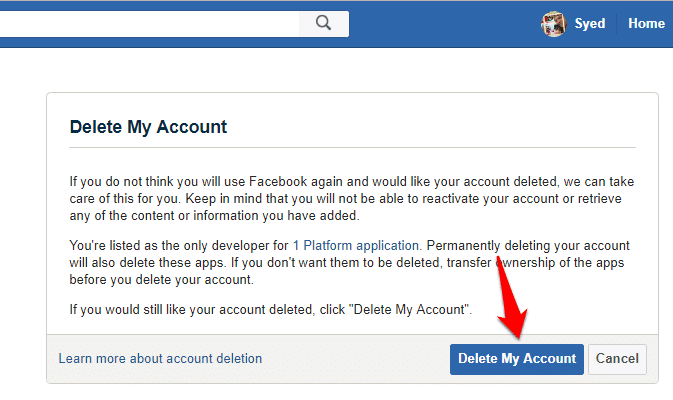Focus the Facebook search text box
Image resolution: width=673 pixels, height=400 pixels.
149,24
